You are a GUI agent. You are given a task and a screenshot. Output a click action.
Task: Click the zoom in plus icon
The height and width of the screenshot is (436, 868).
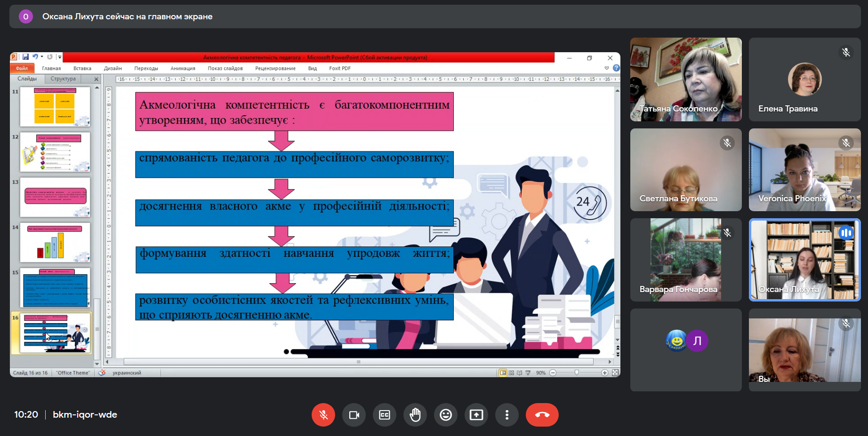point(604,373)
